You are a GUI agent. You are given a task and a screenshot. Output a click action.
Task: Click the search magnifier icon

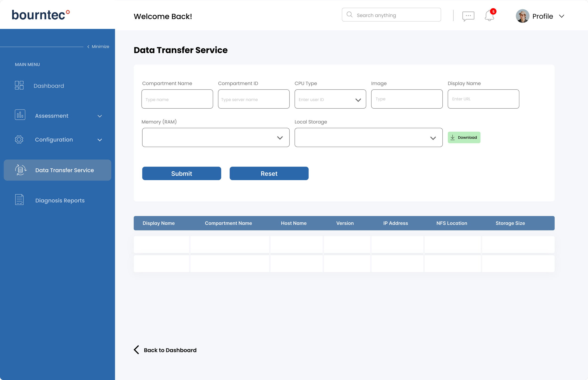pyautogui.click(x=350, y=15)
